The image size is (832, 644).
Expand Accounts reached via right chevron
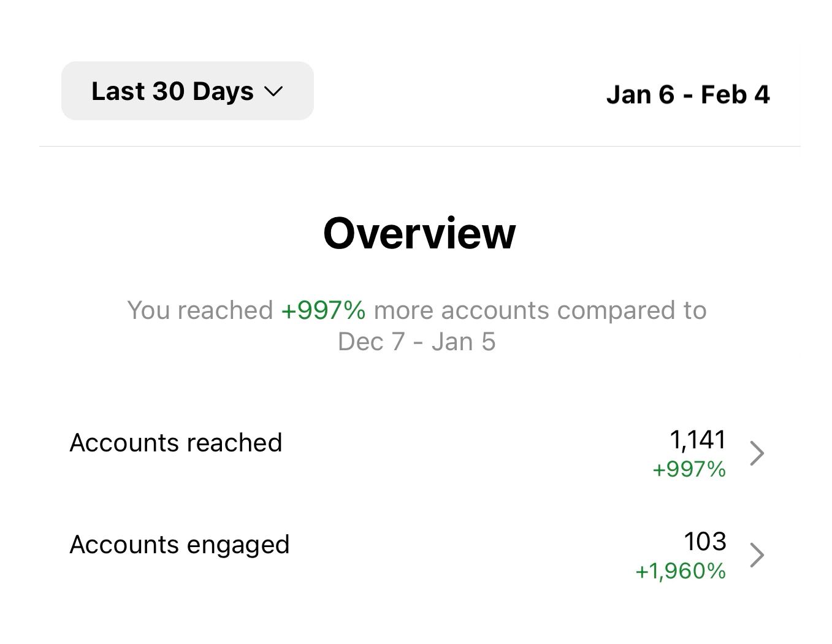tap(757, 454)
